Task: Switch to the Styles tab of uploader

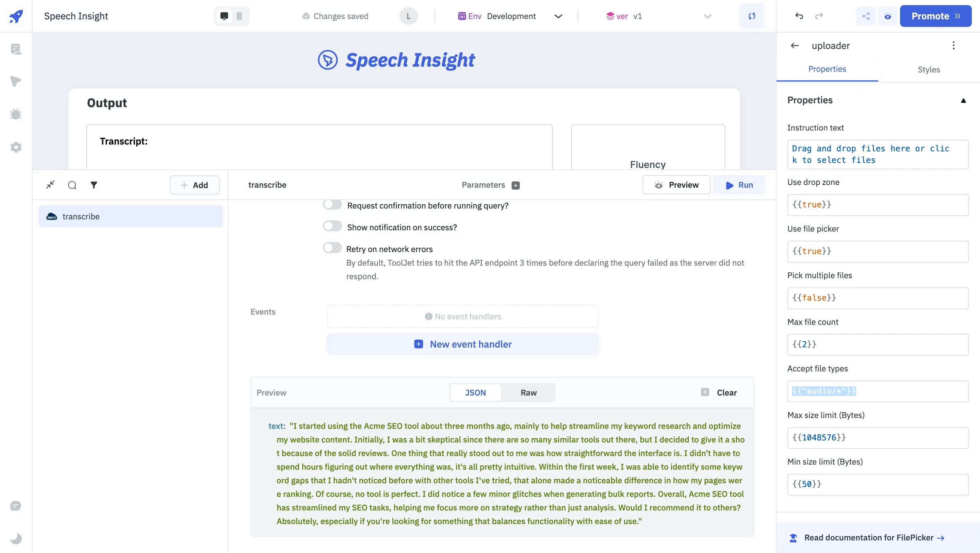Action: coord(929,70)
